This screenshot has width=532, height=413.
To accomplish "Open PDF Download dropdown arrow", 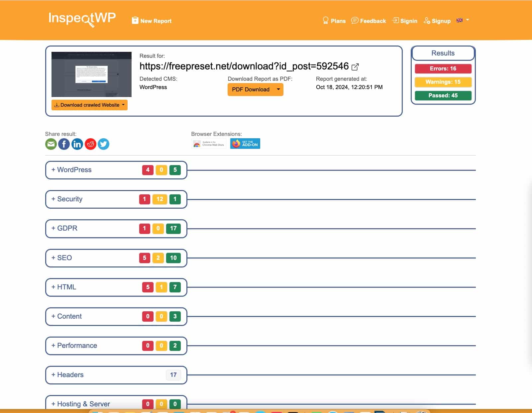I will (x=278, y=89).
